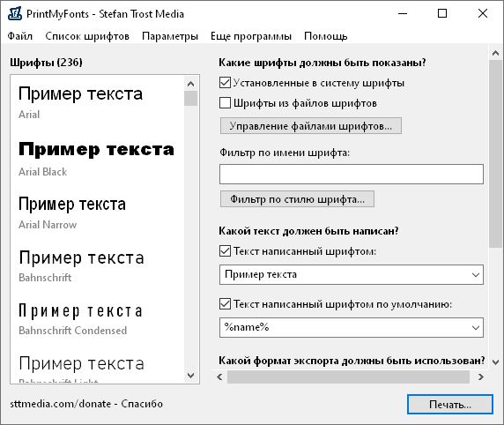Click the Печать button
Image resolution: width=504 pixels, height=425 pixels.
point(450,405)
